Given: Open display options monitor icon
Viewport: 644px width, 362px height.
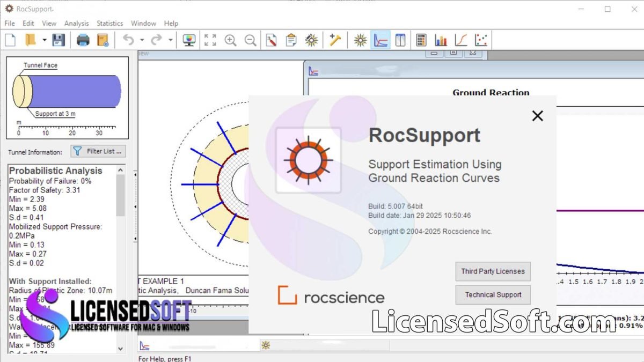Looking at the screenshot, I should coord(189,40).
